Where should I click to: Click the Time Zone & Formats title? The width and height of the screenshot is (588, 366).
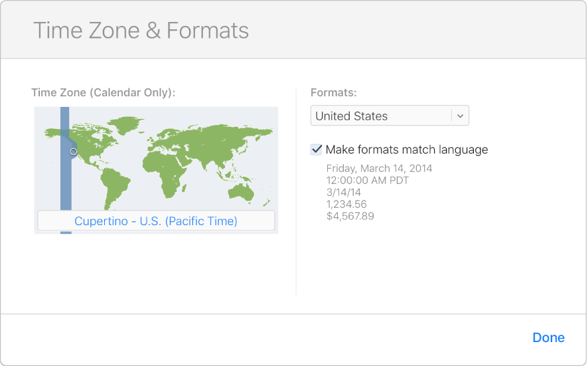pyautogui.click(x=141, y=31)
